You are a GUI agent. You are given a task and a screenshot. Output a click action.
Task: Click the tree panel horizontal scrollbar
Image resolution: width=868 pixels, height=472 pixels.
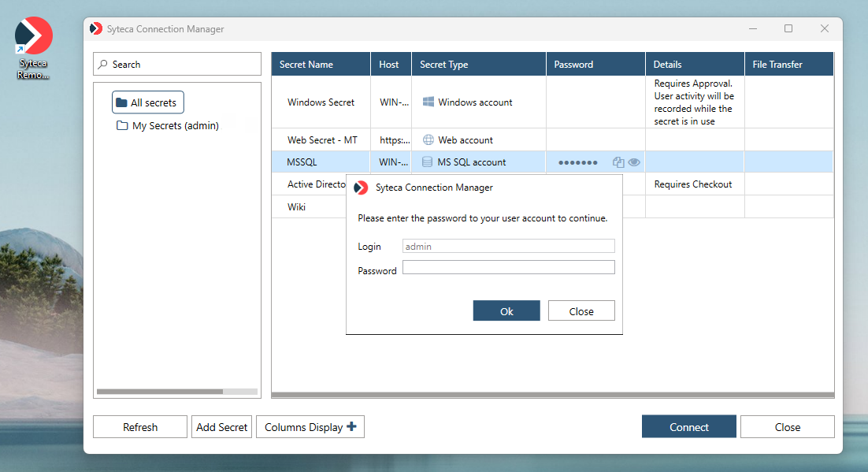tap(160, 392)
